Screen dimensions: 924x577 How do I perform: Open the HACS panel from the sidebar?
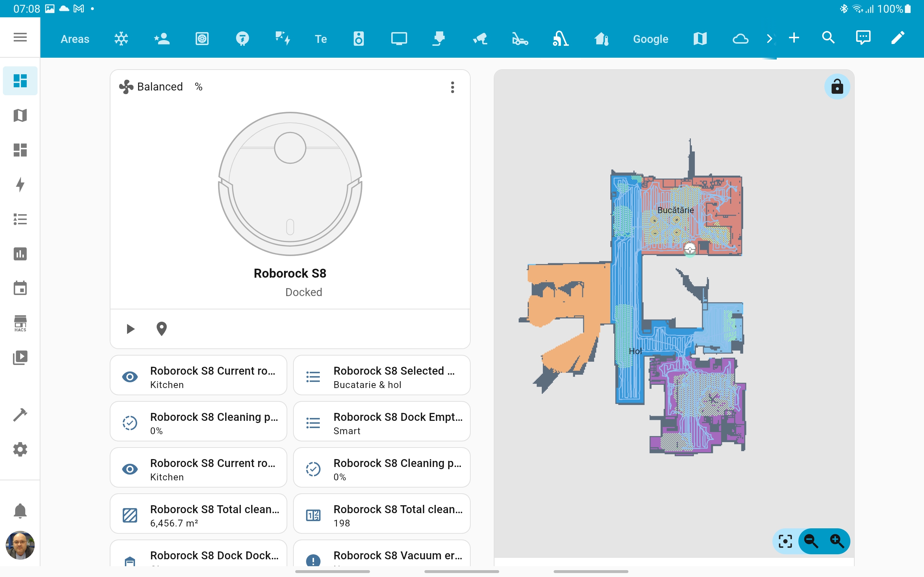[x=20, y=323]
